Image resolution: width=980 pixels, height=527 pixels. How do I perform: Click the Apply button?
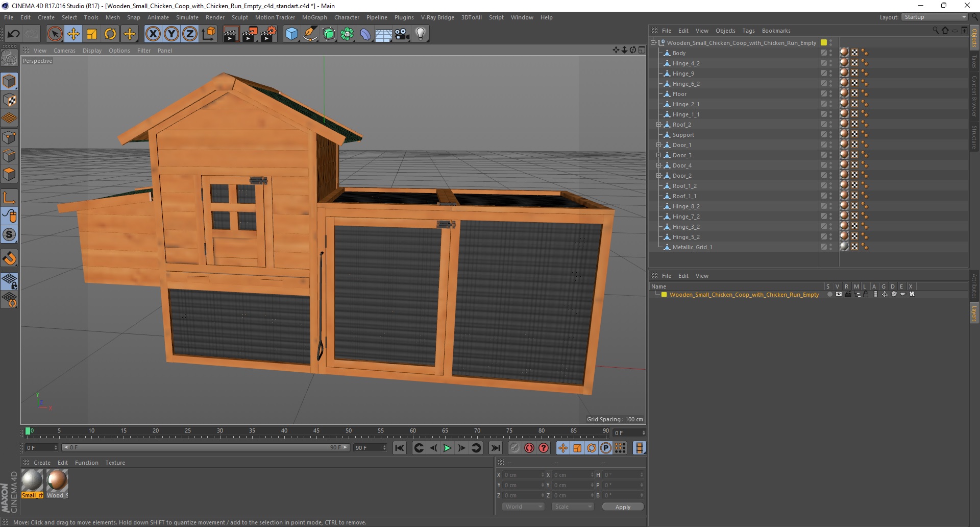623,507
